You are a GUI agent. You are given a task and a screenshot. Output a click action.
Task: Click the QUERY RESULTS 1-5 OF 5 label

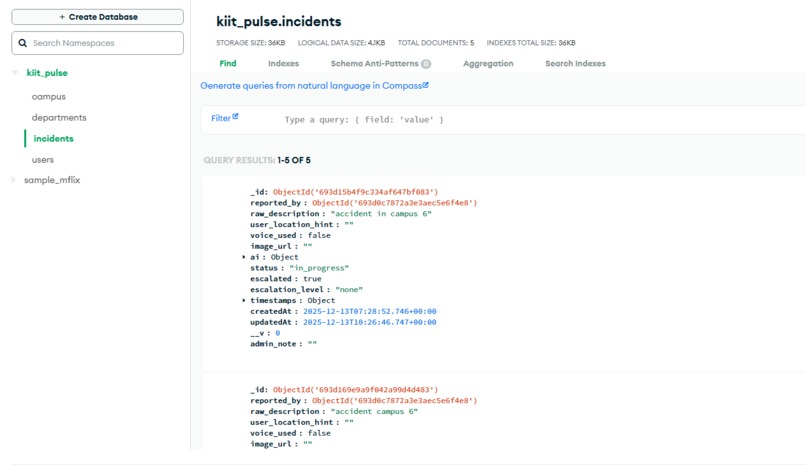[x=257, y=160]
